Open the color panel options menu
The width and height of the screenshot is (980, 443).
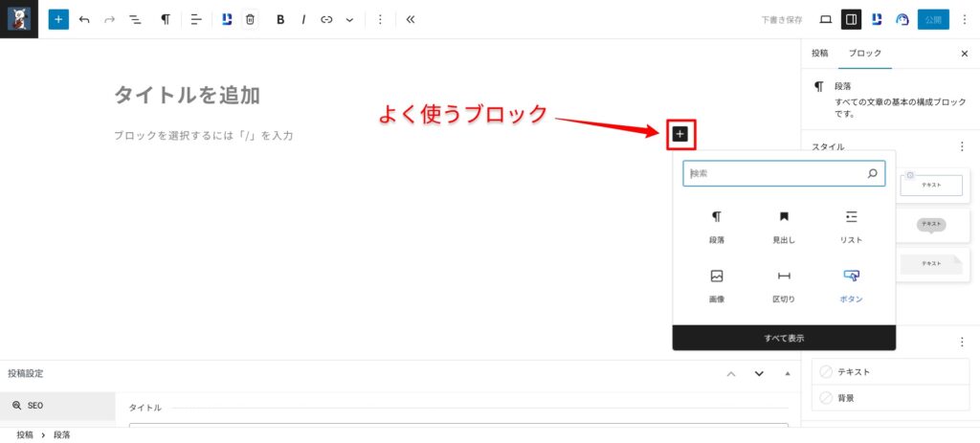pos(962,342)
